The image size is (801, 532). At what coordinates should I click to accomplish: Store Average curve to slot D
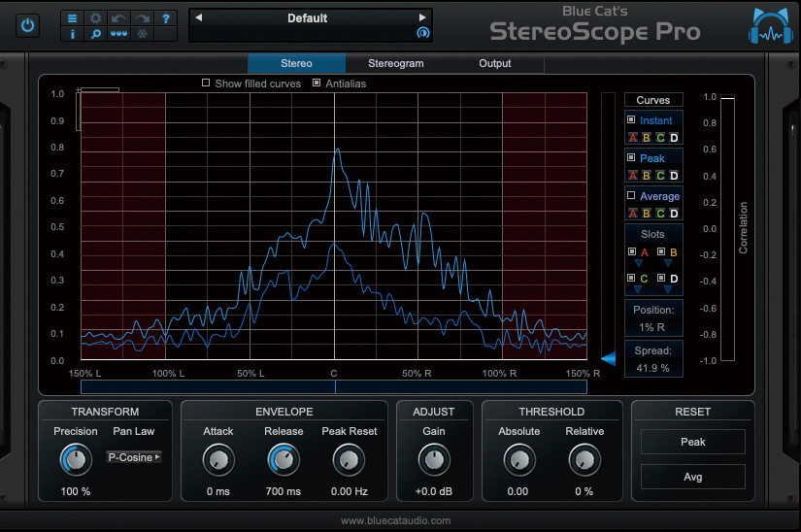[x=674, y=213]
